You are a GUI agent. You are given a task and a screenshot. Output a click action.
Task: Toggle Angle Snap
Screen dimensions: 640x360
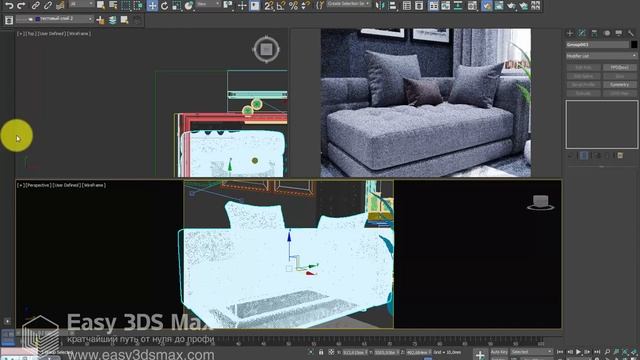(x=281, y=5)
